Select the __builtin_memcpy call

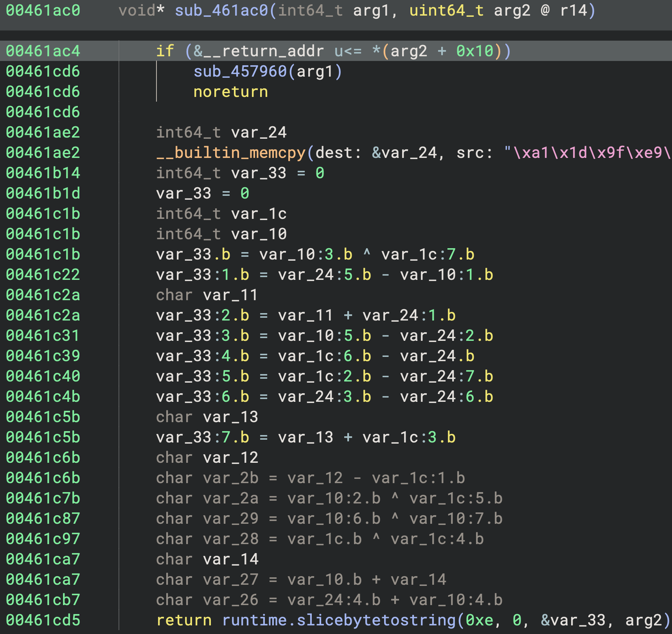tap(231, 153)
